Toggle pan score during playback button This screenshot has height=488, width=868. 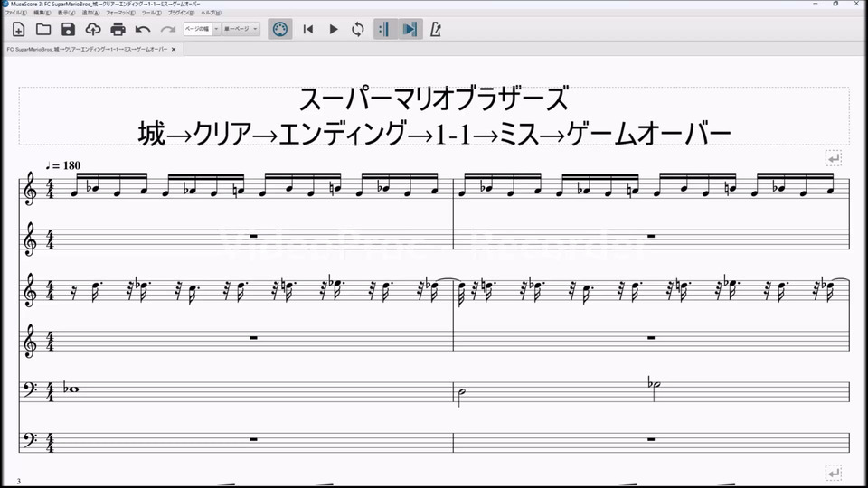click(x=410, y=29)
